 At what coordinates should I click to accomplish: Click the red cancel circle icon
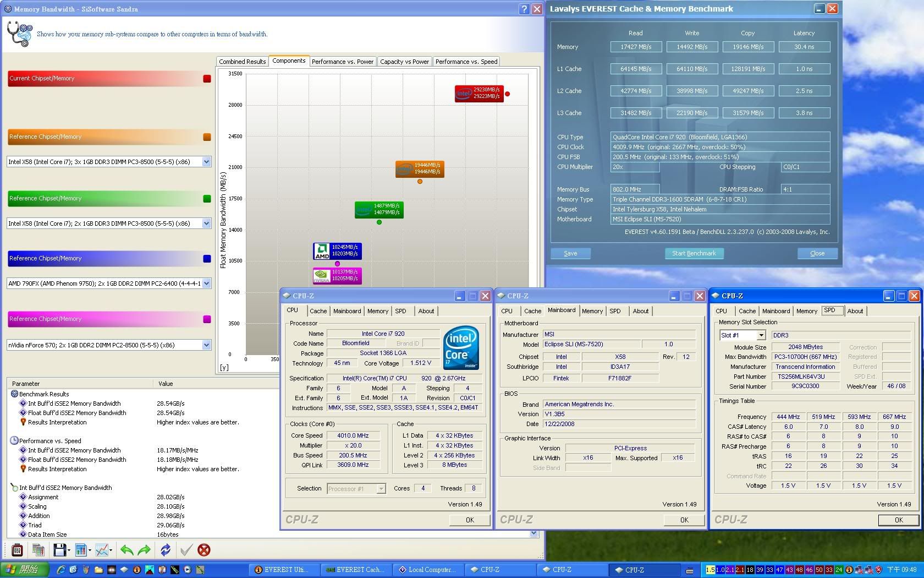point(204,549)
